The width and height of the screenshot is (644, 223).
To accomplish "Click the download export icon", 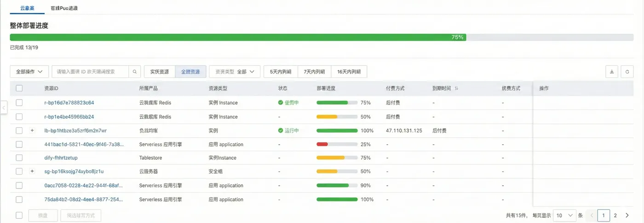I will pyautogui.click(x=612, y=72).
